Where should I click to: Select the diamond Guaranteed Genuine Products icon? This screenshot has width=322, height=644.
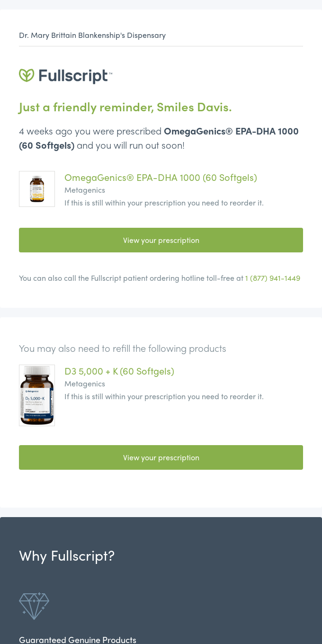point(34,606)
